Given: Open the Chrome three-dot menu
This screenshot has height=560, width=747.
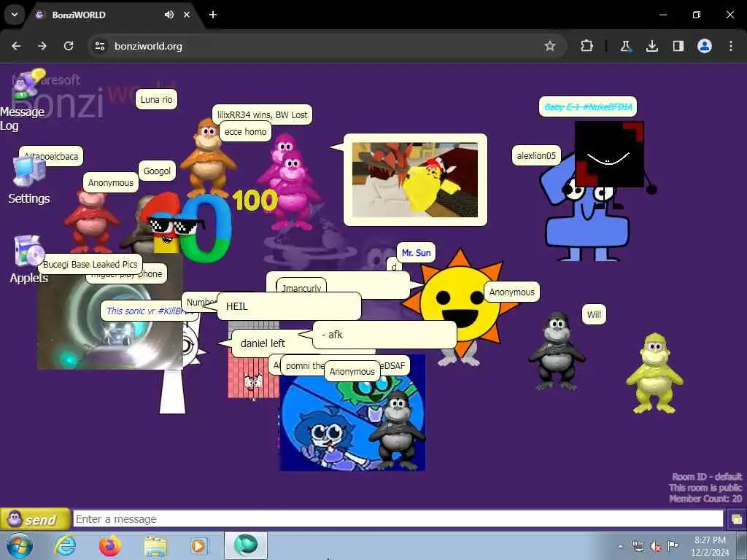Looking at the screenshot, I should 731,46.
